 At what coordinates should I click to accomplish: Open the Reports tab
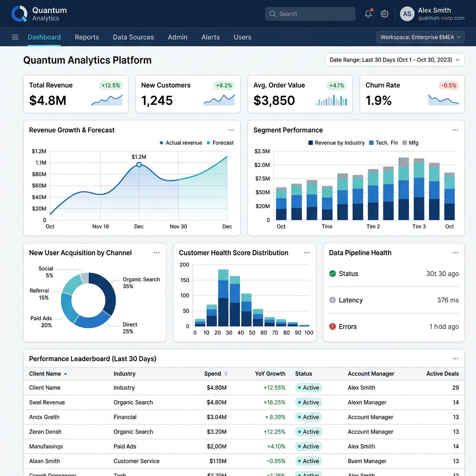[87, 37]
